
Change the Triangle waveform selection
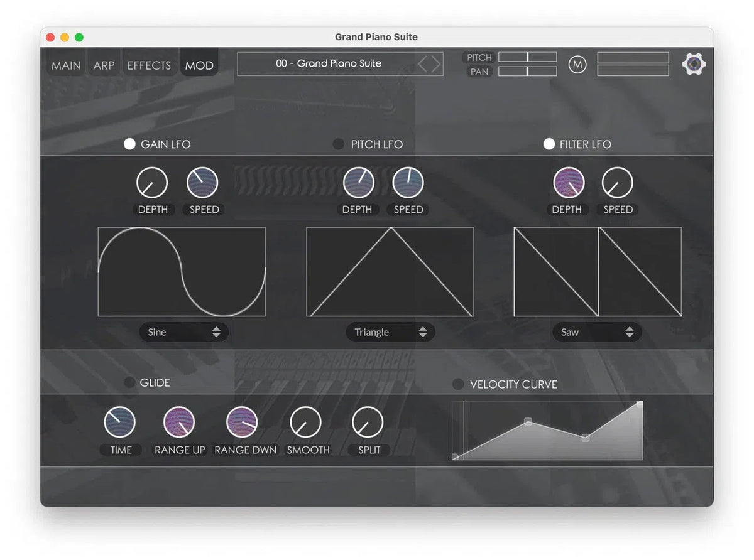pyautogui.click(x=390, y=331)
